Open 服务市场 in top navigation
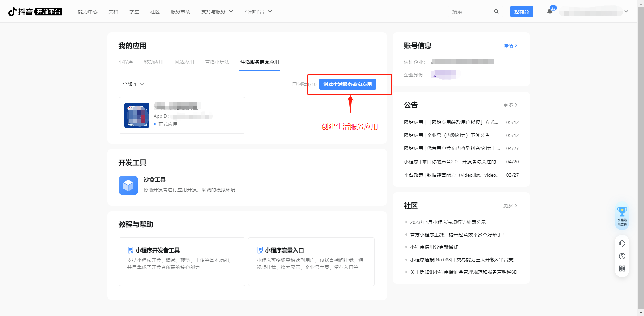This screenshot has width=644, height=316. tap(180, 12)
